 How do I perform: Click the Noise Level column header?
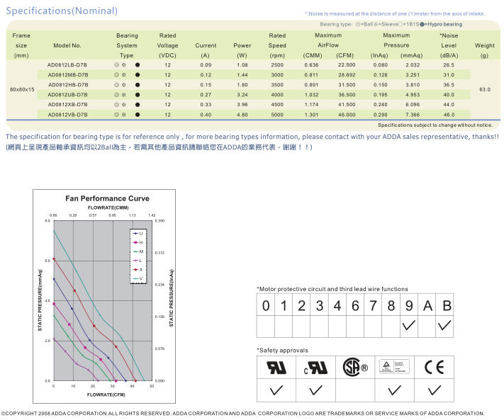(449, 45)
